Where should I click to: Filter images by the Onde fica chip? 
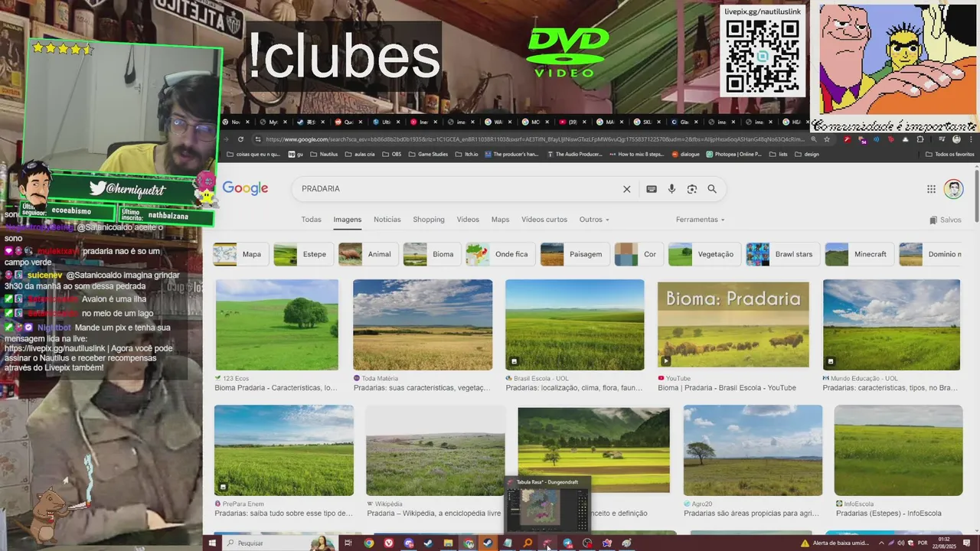pyautogui.click(x=500, y=254)
